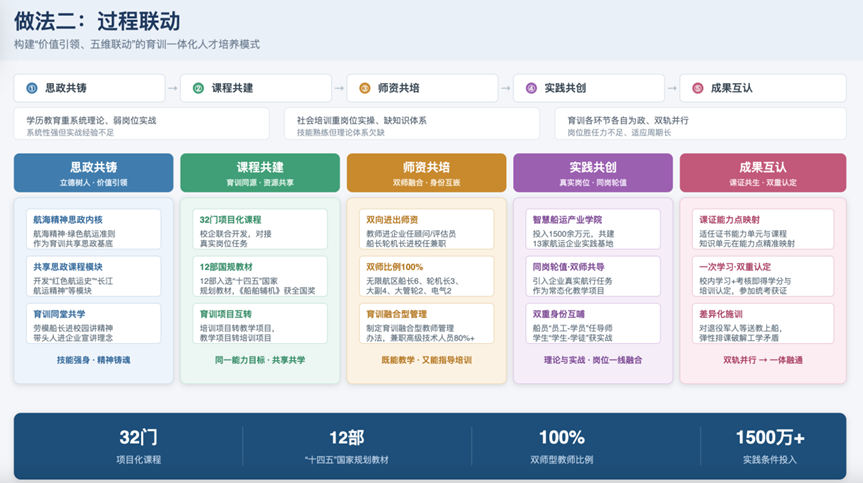The image size is (863, 483).
Task: Click the orange circled 3 beside 师资共培
Action: (x=365, y=88)
